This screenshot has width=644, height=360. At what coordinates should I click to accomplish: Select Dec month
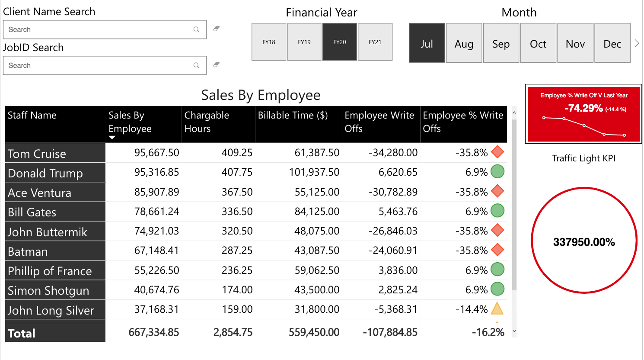pyautogui.click(x=613, y=43)
